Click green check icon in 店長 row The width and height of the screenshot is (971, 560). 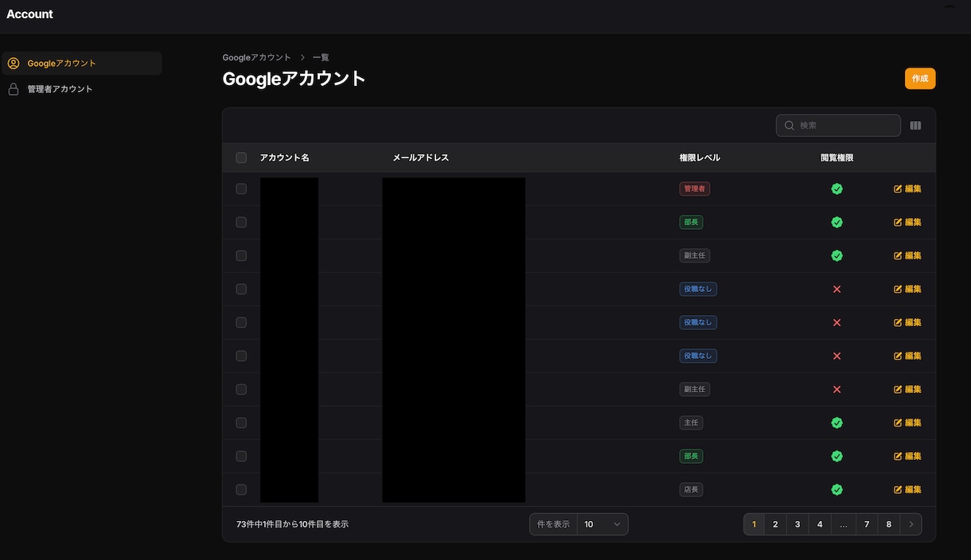pos(836,489)
